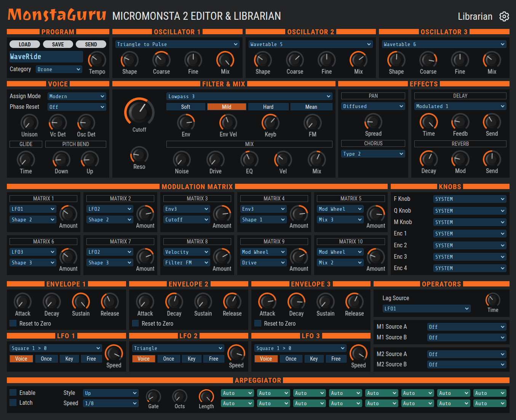
Task: Click the Arpeggiator Gate knob
Action: point(153,397)
